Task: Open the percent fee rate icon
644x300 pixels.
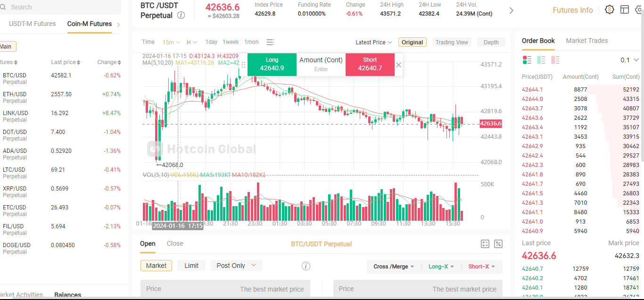Action: point(498,244)
